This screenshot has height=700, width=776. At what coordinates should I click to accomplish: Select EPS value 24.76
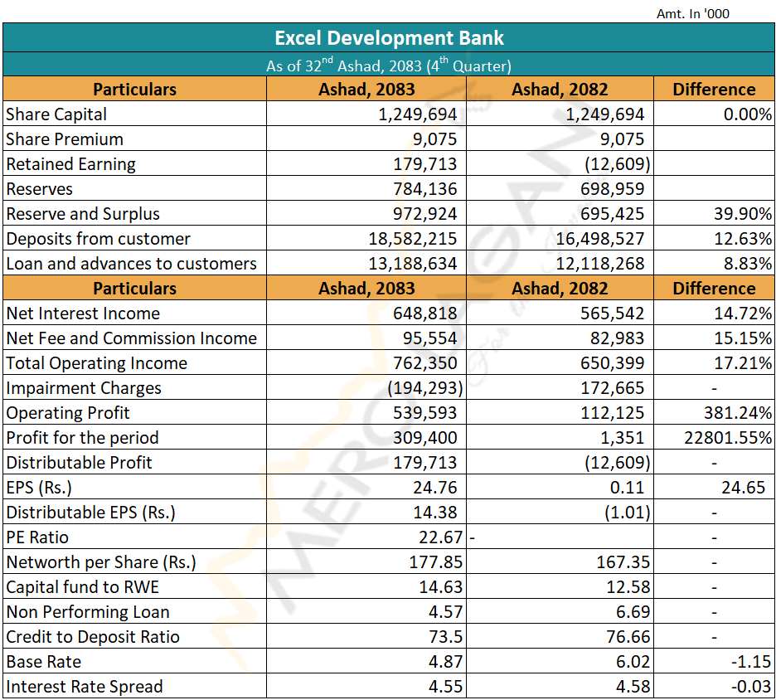click(435, 488)
